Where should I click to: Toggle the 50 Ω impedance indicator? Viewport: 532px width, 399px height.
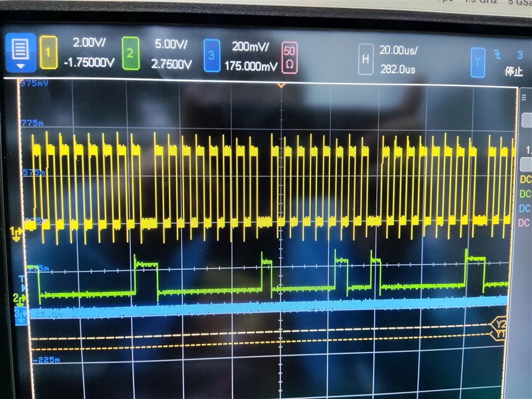[289, 57]
